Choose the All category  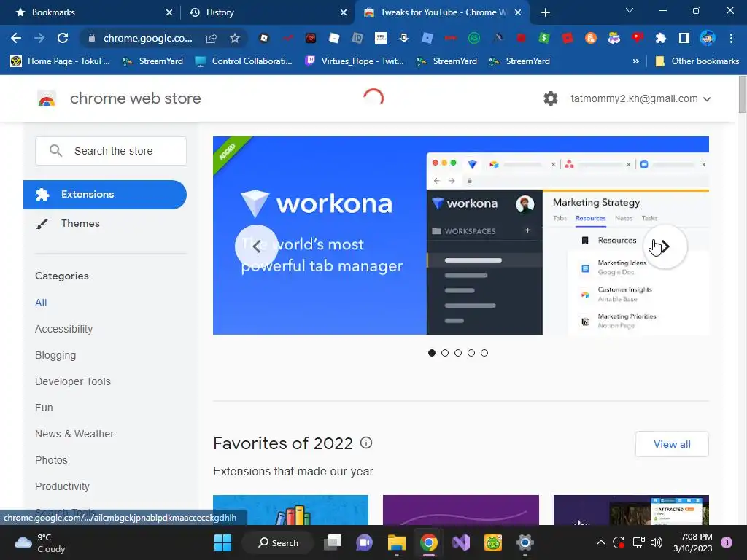41,303
